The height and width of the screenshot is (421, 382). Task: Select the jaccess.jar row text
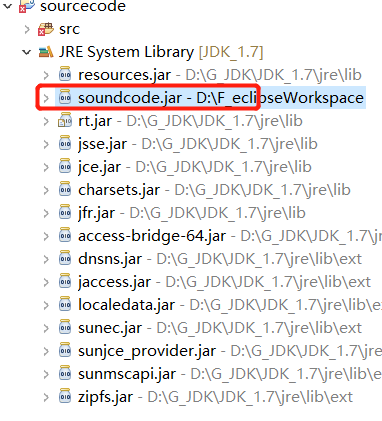(224, 282)
